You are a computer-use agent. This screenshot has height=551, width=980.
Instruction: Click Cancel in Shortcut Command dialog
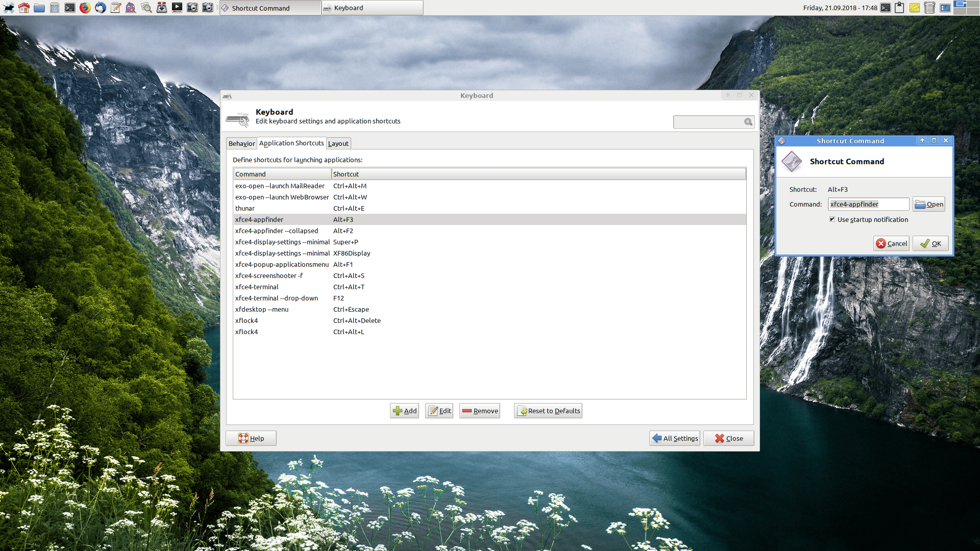pyautogui.click(x=891, y=243)
